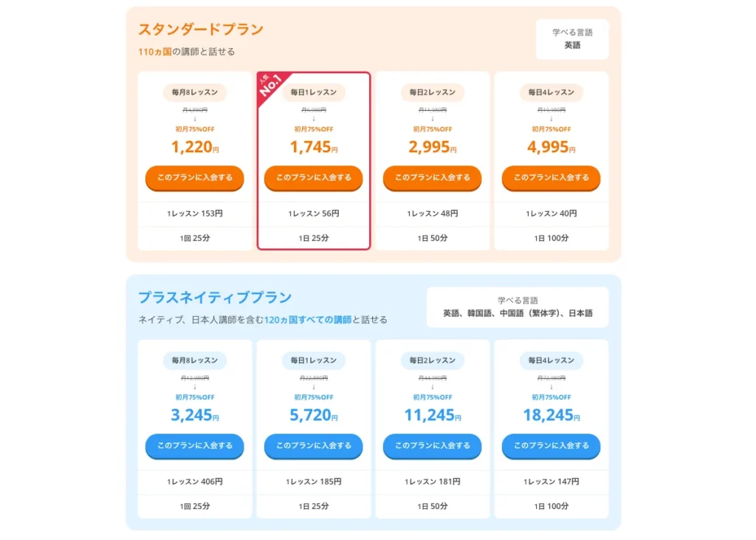Click the スタンダードプラン orange heading

click(200, 30)
